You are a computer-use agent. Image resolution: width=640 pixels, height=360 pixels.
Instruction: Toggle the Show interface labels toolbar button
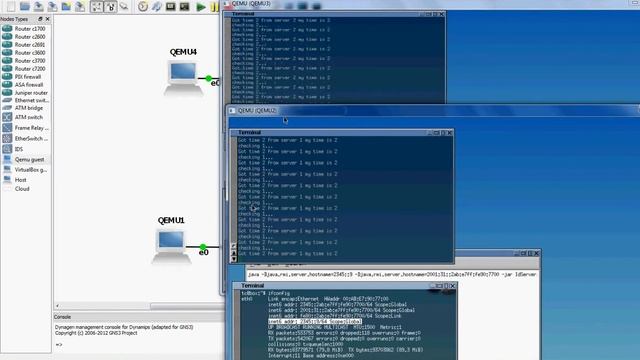click(97, 7)
